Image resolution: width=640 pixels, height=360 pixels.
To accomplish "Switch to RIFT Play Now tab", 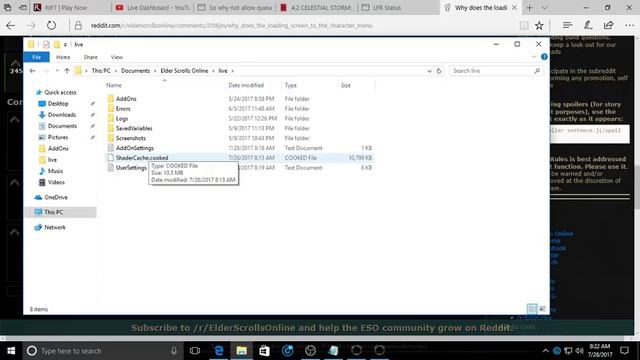I will (70, 8).
